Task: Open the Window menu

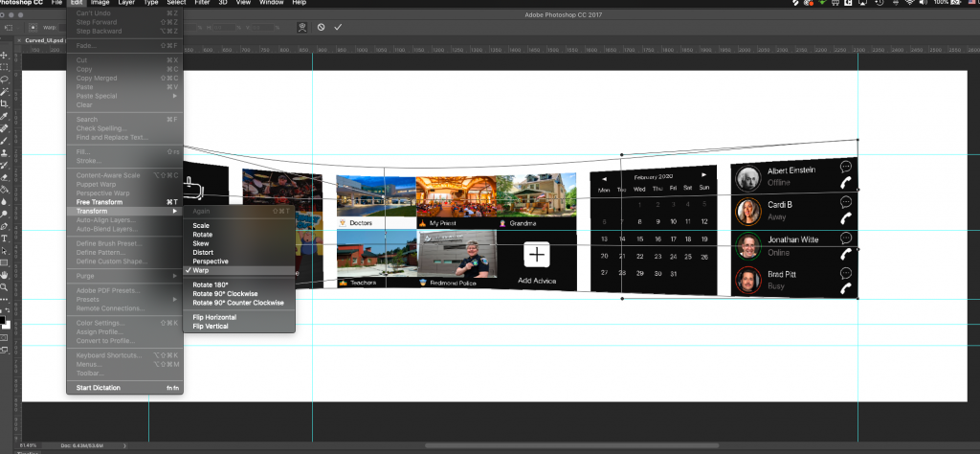Action: 271,3
